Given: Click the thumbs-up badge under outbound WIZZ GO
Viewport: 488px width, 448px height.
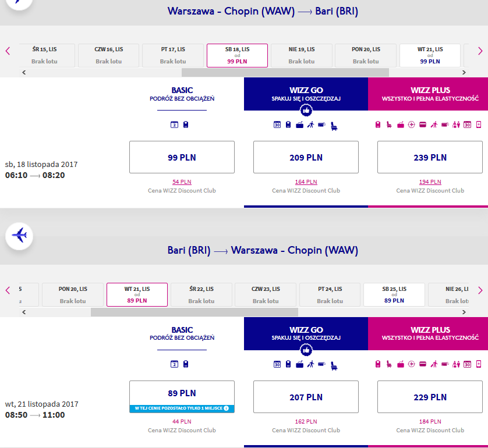Looking at the screenshot, I should tap(306, 111).
